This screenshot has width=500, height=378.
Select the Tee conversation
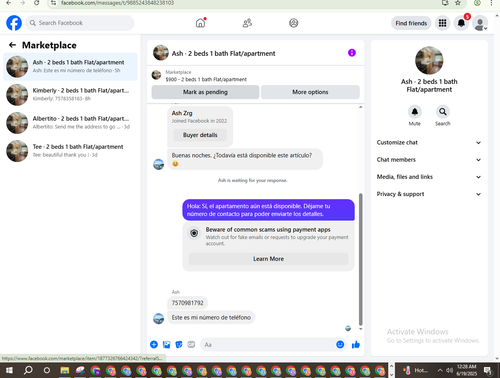(70, 151)
